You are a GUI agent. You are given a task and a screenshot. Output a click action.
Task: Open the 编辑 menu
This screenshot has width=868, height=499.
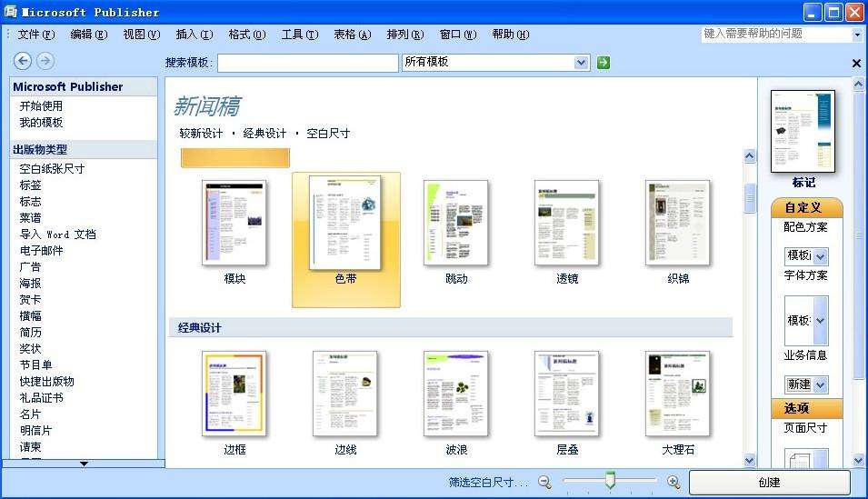[88, 35]
